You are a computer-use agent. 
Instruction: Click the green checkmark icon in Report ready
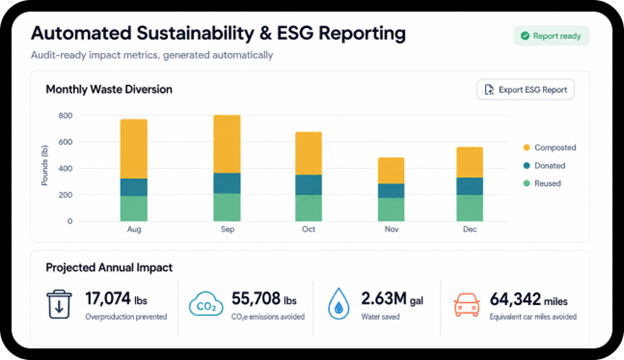(525, 36)
